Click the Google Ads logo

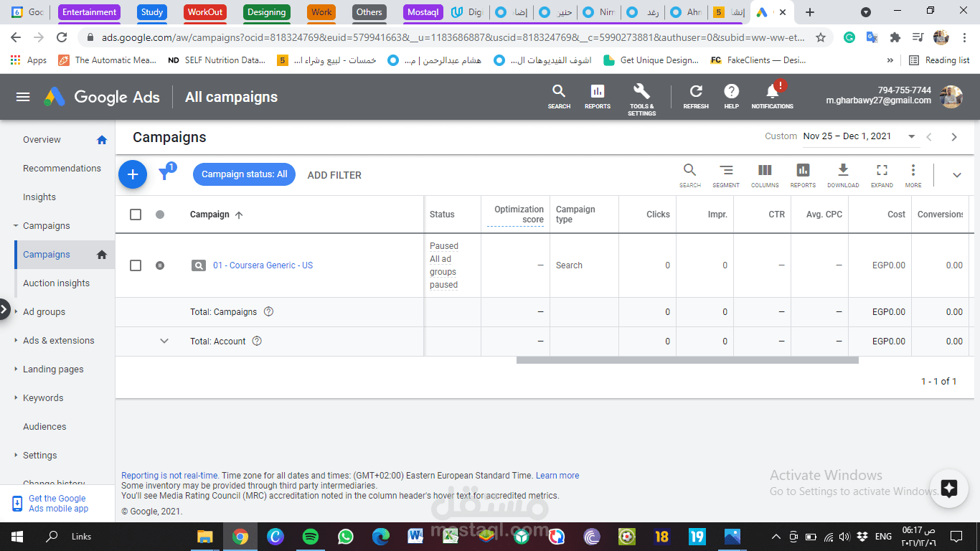101,97
